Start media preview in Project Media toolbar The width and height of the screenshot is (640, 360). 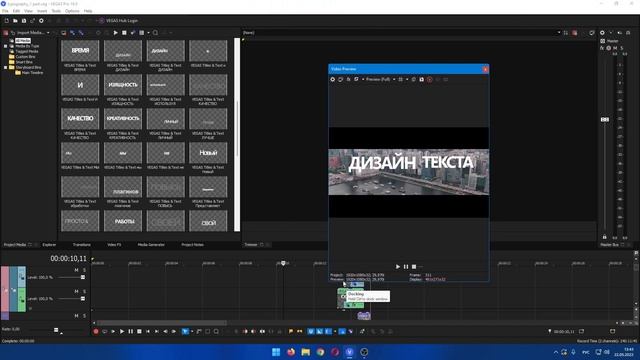click(116, 33)
